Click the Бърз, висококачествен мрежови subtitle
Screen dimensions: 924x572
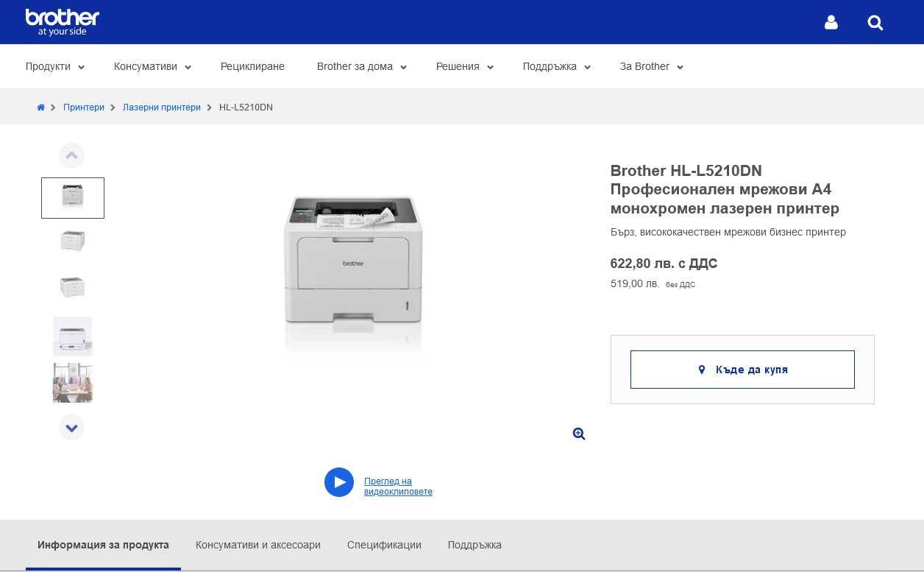coord(728,232)
